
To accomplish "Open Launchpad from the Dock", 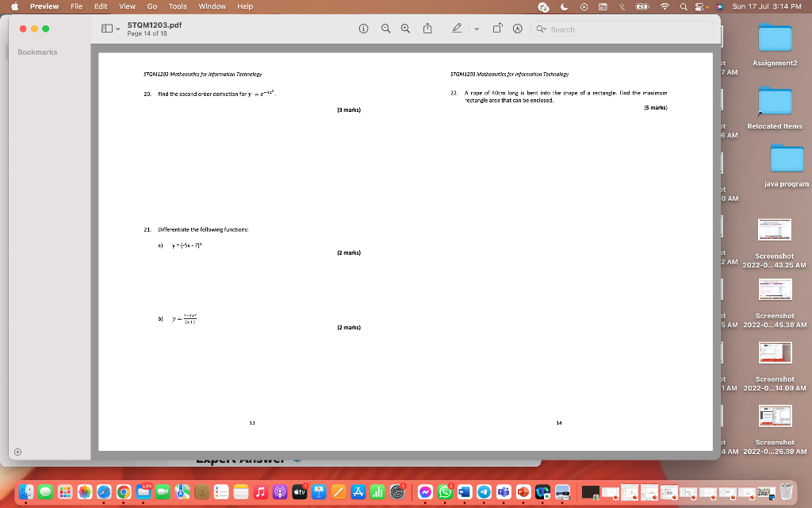I will pyautogui.click(x=65, y=491).
